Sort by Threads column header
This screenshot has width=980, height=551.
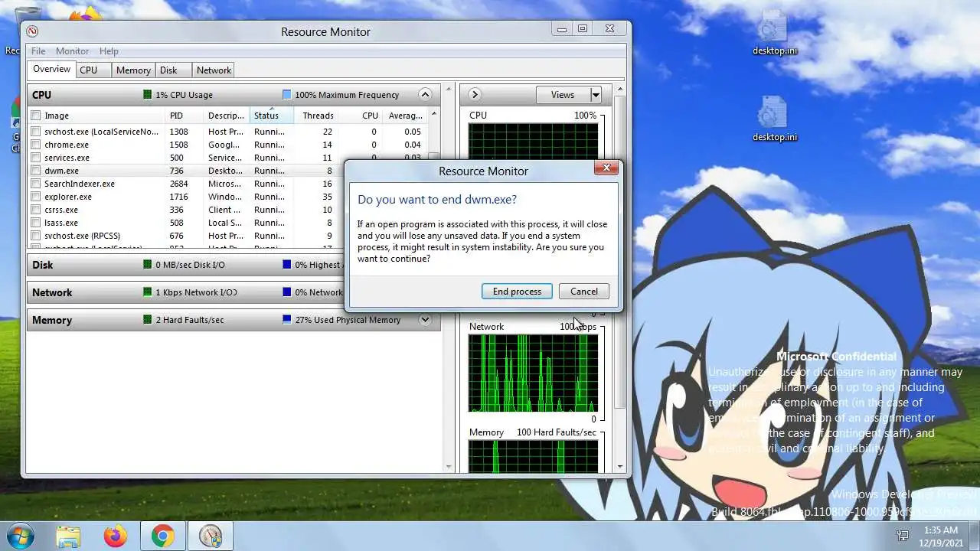[317, 116]
